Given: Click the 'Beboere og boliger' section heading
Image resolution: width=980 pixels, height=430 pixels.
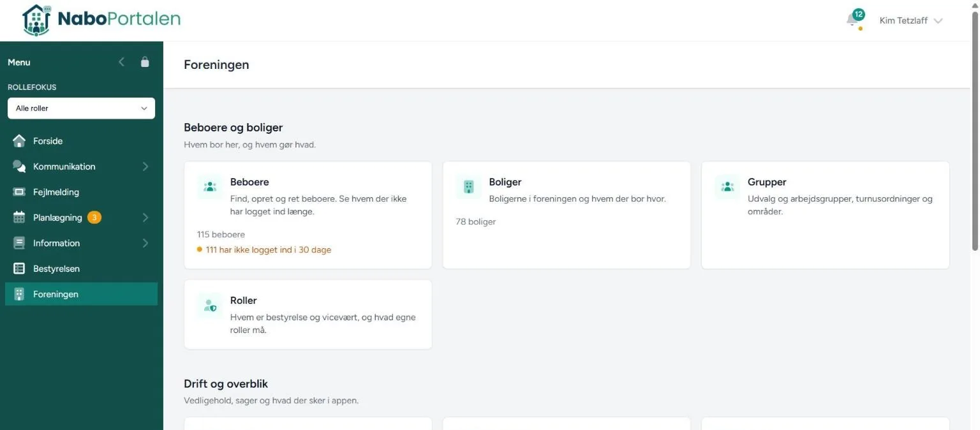Looking at the screenshot, I should tap(234, 128).
